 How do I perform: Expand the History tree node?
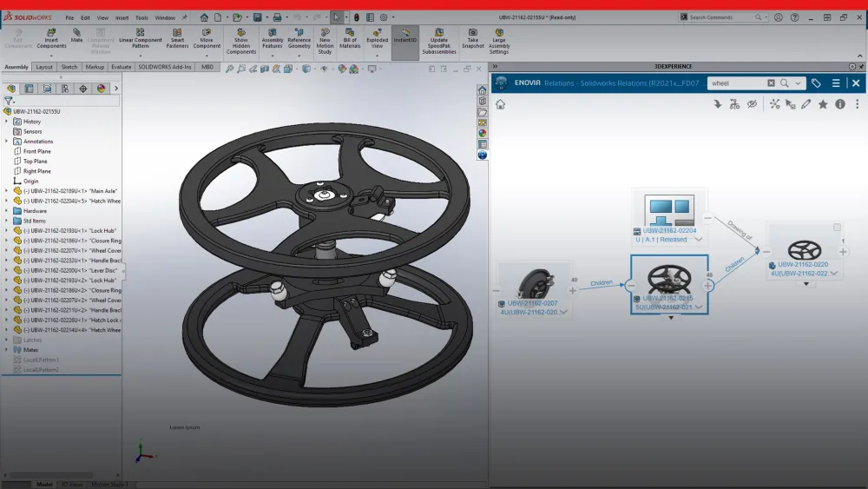7,122
